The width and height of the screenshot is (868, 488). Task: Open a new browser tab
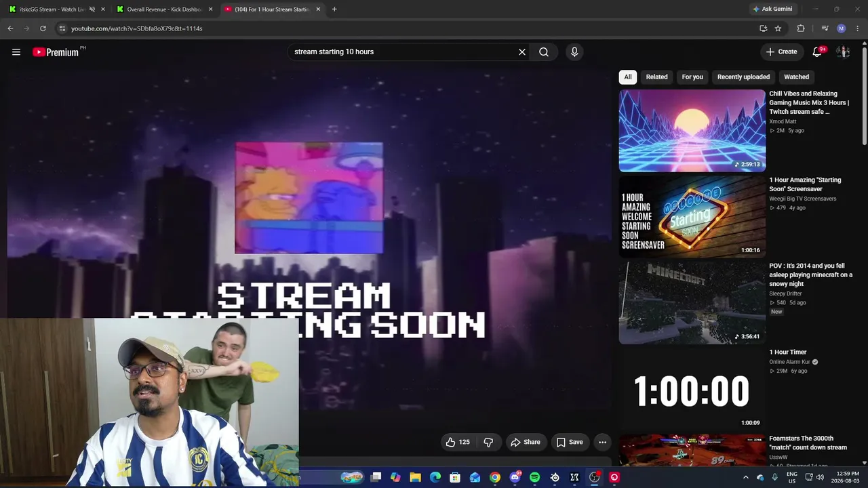[x=334, y=9]
